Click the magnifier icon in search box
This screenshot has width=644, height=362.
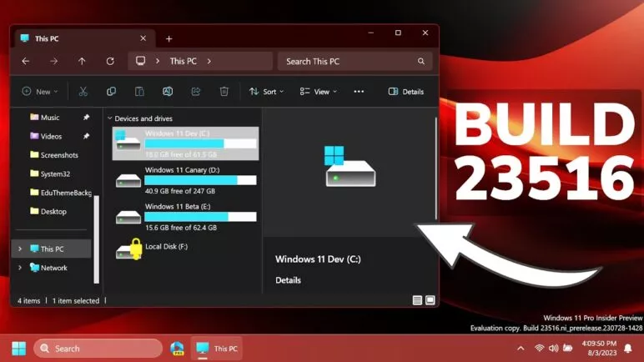coord(421,61)
